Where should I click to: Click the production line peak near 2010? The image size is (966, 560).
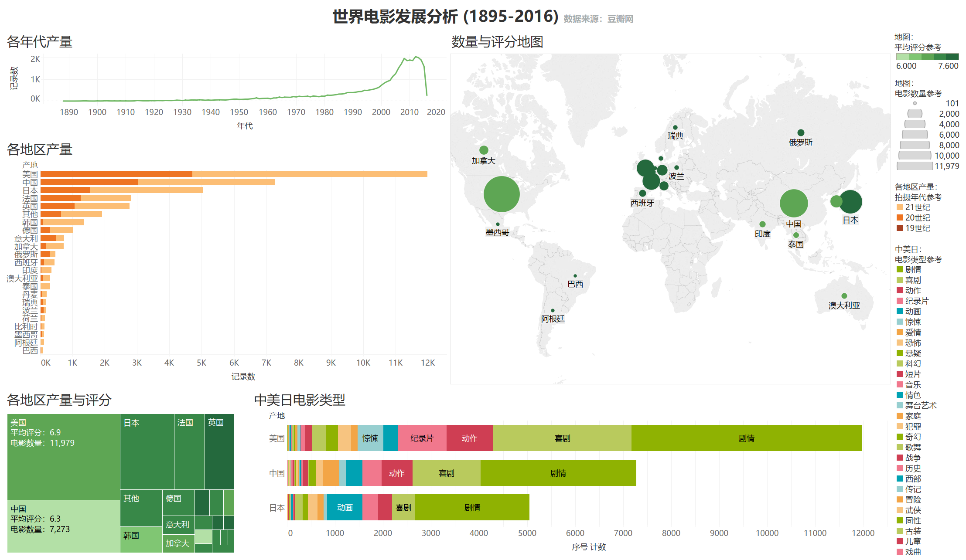[x=416, y=57]
